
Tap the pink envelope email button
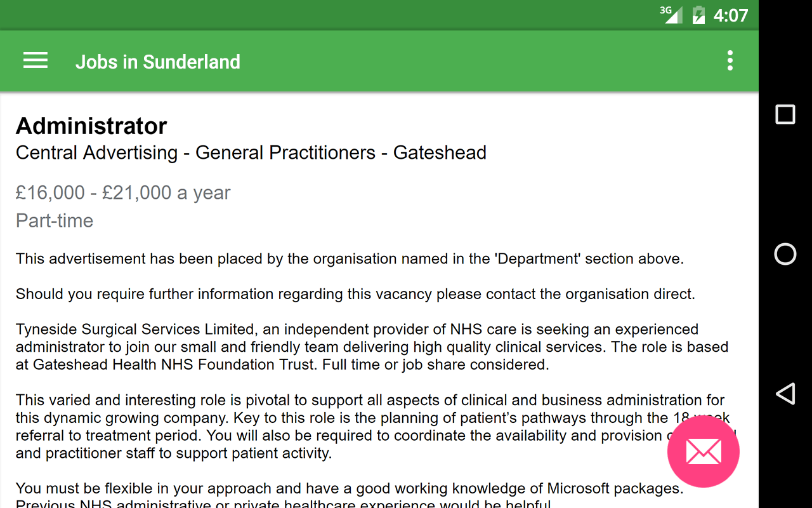pos(703,451)
